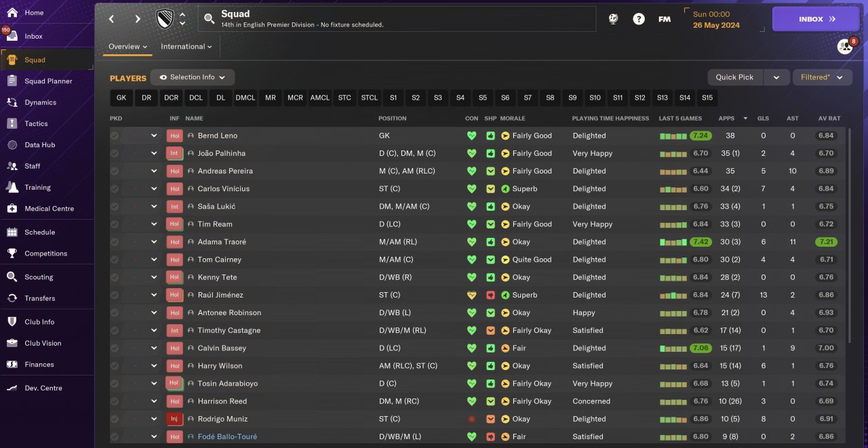Toggle the pick circle for Saša Lukić

(115, 206)
